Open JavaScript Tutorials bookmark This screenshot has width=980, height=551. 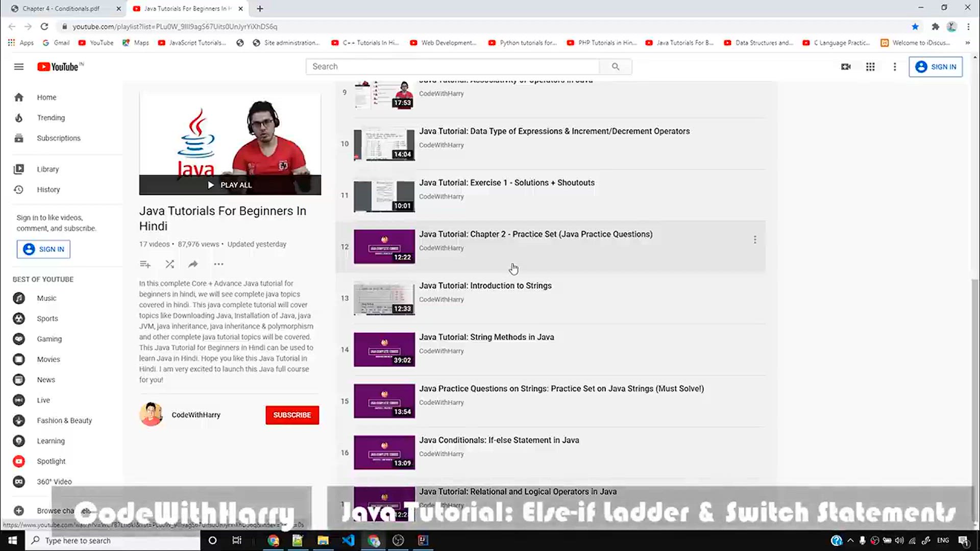[x=192, y=43]
